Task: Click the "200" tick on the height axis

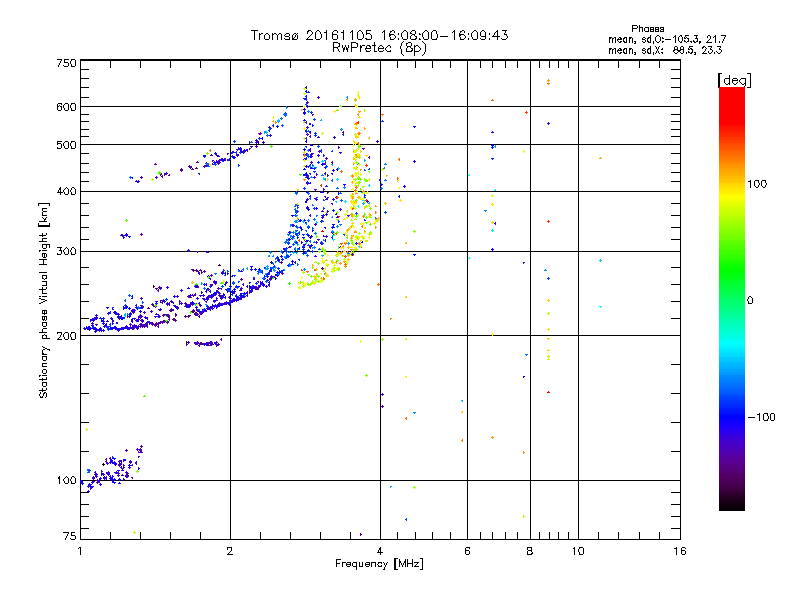Action: 66,336
